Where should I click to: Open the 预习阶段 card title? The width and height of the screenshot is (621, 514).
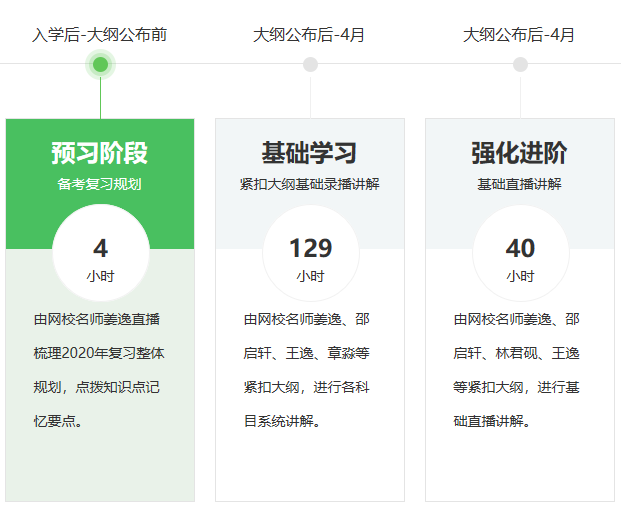[100, 153]
